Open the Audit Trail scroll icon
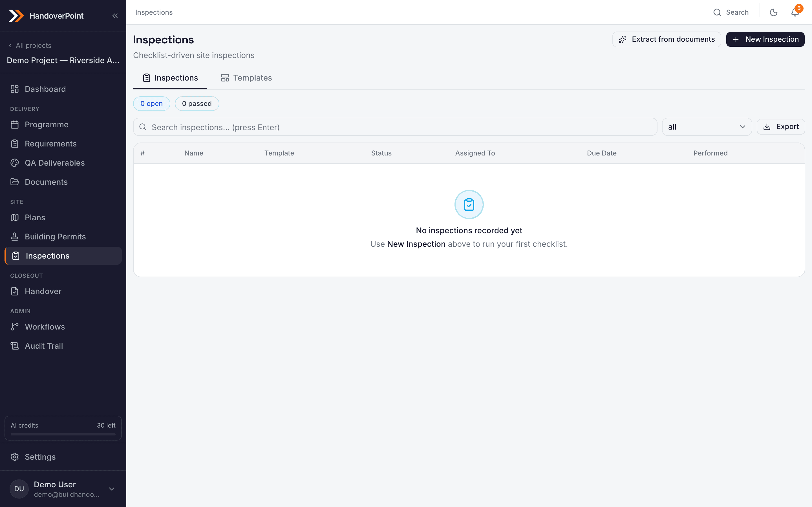 [x=15, y=346]
